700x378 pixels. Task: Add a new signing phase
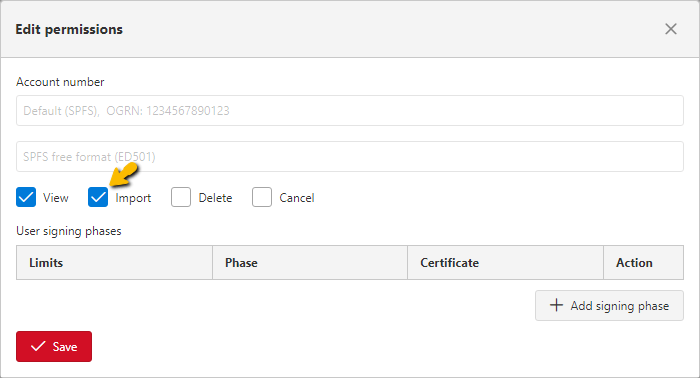click(609, 306)
